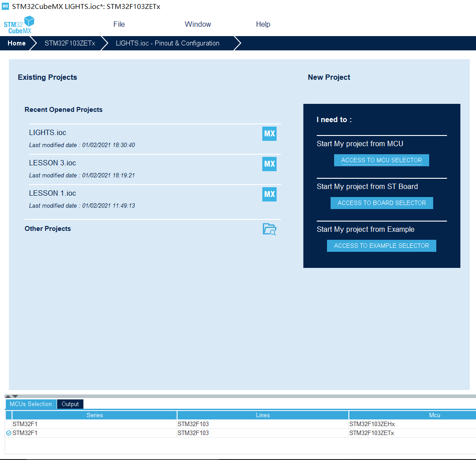Open LIGHTS.ioc using its MX icon
Viewport: 476px width, 460px height.
click(x=269, y=134)
